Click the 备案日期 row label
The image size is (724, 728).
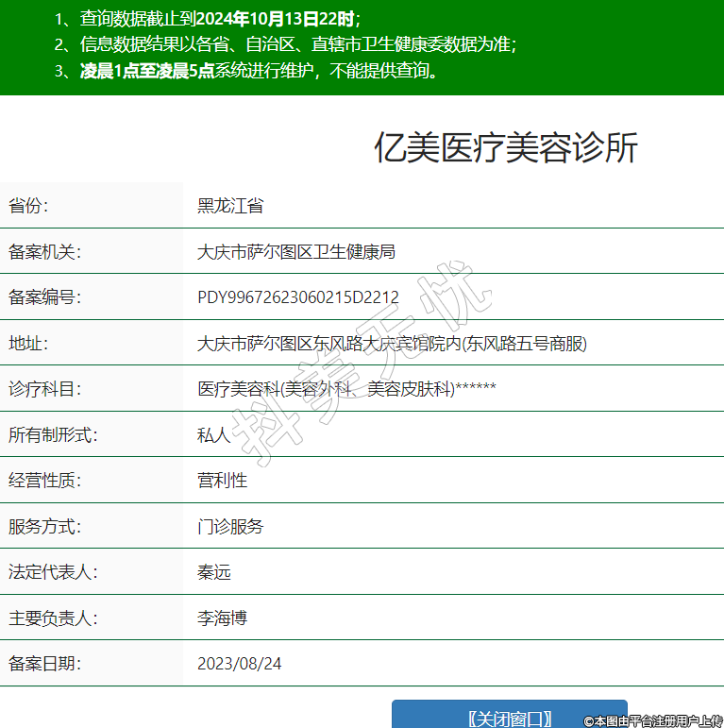click(44, 664)
